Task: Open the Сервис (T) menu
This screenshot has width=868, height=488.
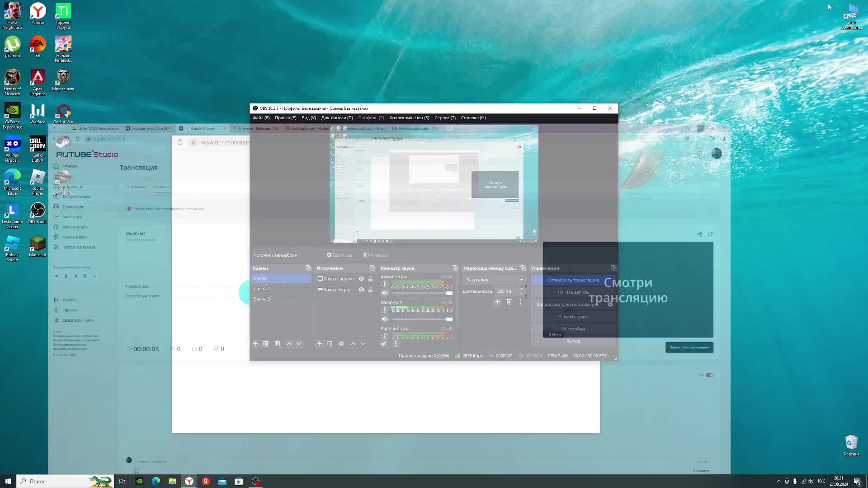Action: [445, 118]
